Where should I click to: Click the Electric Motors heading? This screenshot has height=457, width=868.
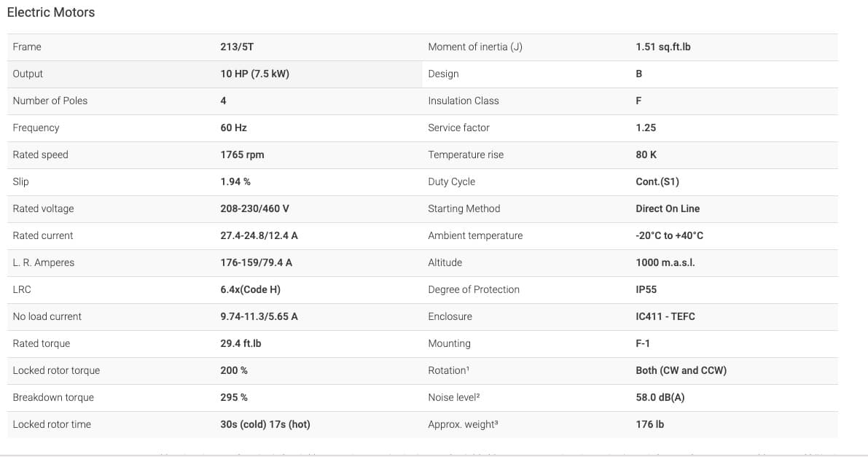click(x=51, y=12)
